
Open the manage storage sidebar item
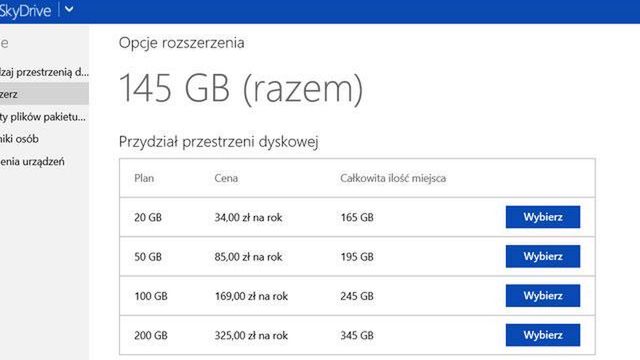(x=44, y=72)
